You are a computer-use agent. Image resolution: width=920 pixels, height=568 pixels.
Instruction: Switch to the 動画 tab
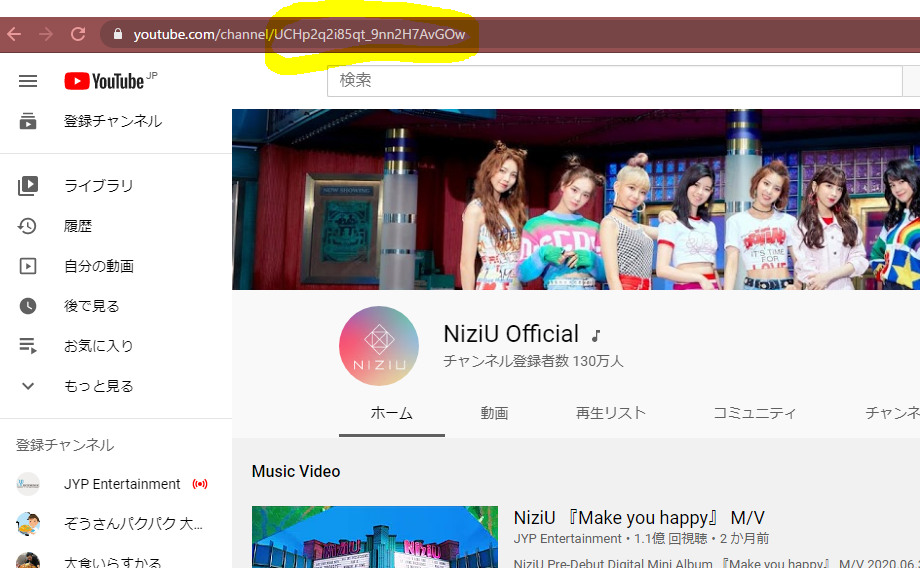494,413
